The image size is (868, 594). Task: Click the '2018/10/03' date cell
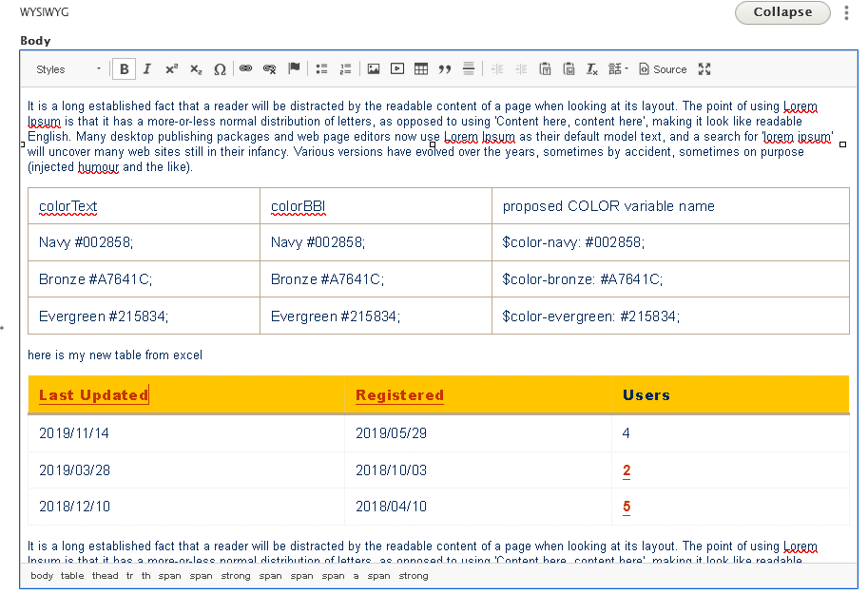(x=478, y=470)
